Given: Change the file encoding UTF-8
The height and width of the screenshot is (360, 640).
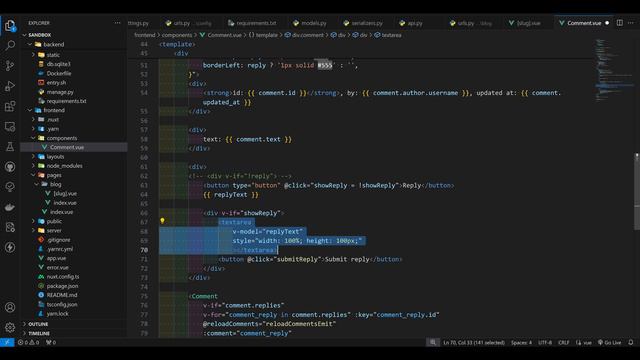Looking at the screenshot, I should 545,342.
